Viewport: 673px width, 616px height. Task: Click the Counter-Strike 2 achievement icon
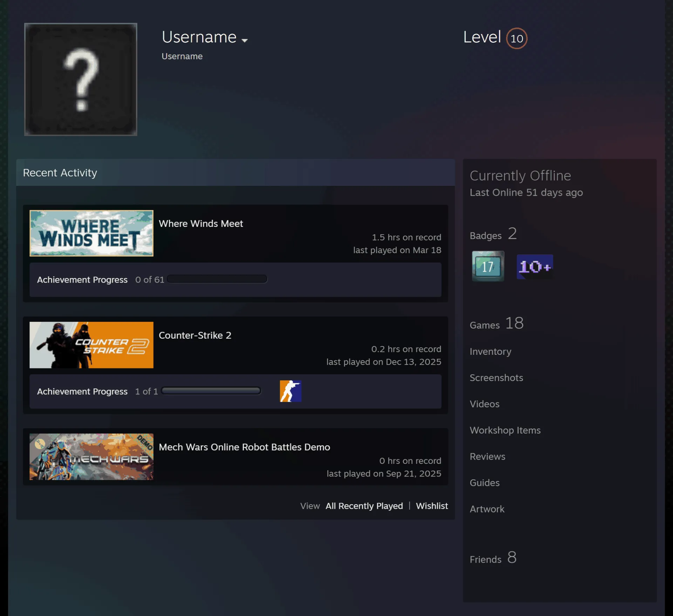pos(291,391)
